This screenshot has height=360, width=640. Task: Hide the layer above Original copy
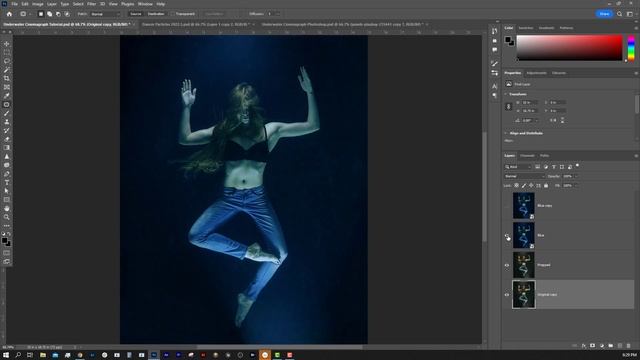click(x=507, y=265)
